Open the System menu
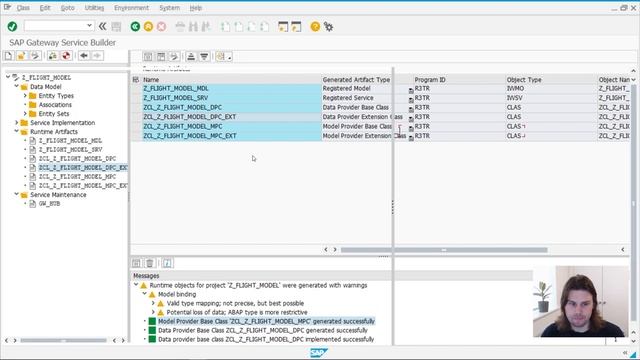 tap(169, 8)
